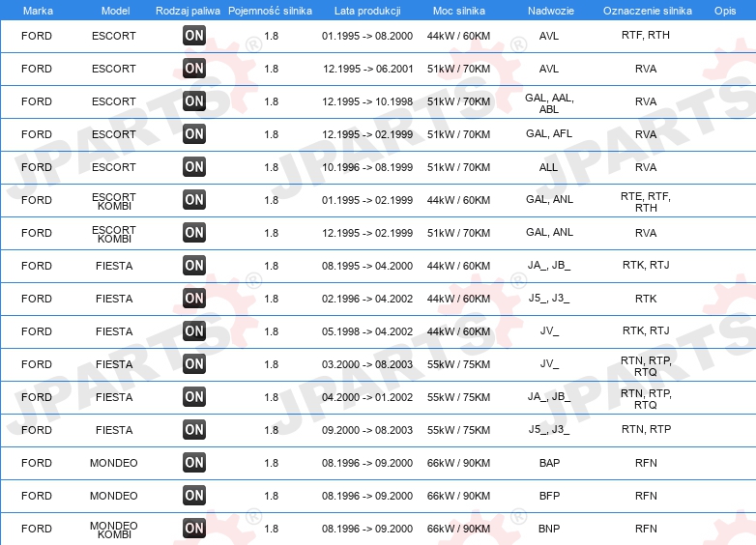Click the body cell 'BAP'
756x545 pixels.
[549, 463]
